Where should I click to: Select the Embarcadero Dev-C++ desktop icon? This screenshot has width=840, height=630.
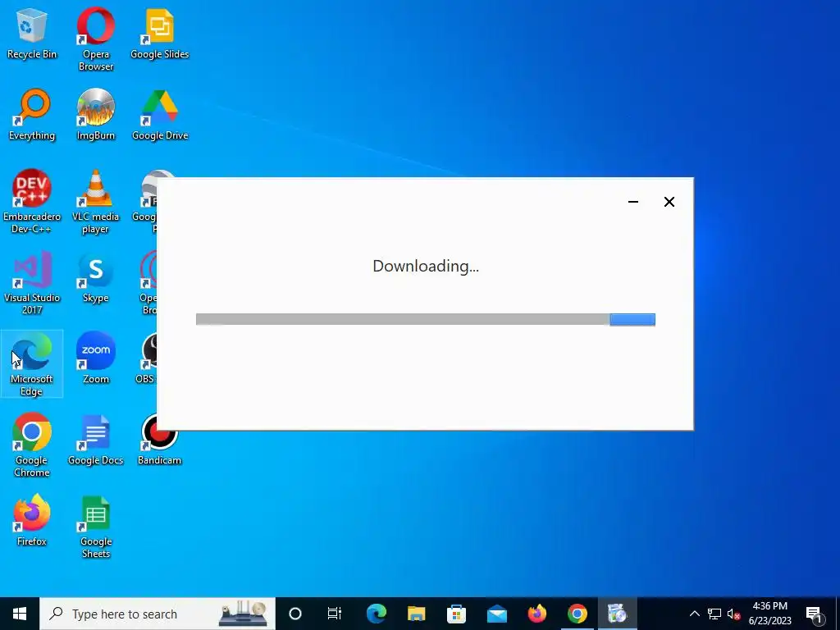[32, 202]
